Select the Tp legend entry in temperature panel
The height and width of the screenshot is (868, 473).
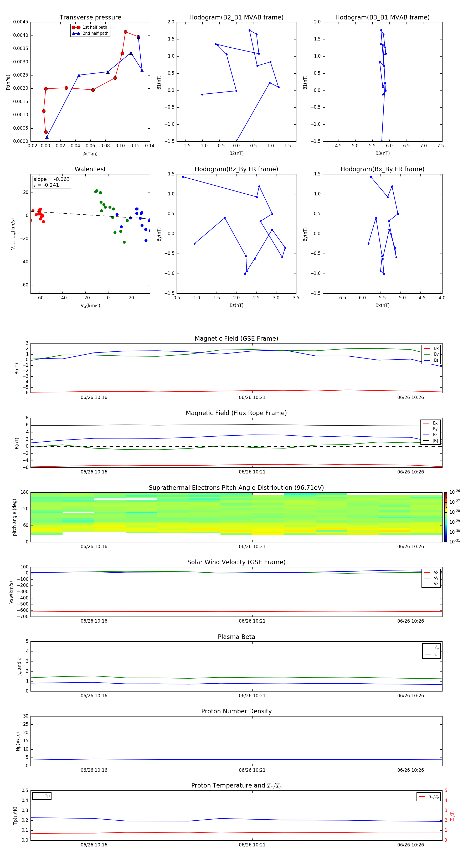(42, 796)
